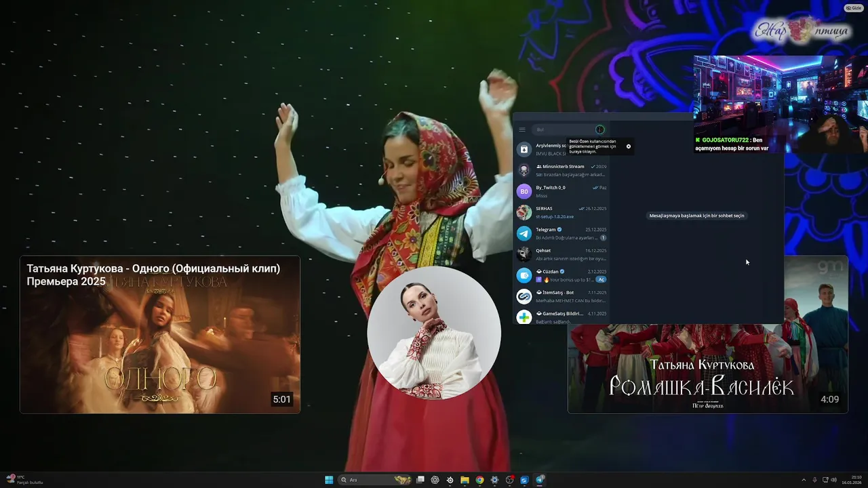Open network status tray icon

point(825,480)
